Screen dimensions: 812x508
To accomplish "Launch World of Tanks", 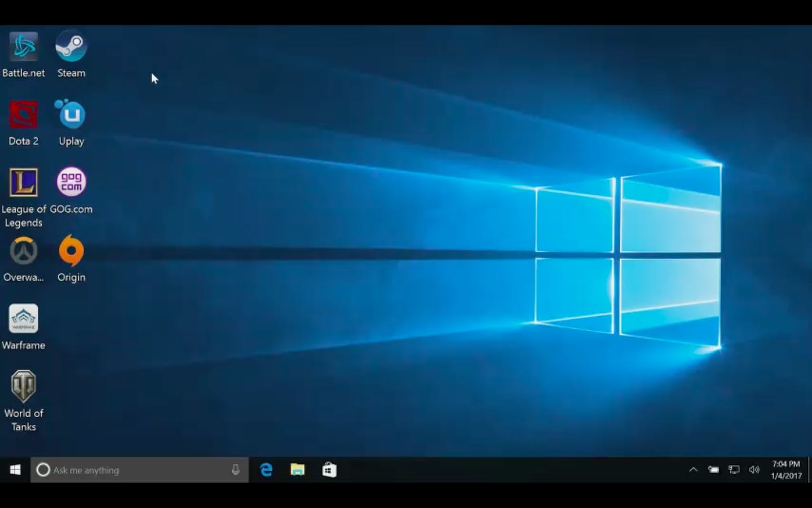I will pyautogui.click(x=23, y=387).
